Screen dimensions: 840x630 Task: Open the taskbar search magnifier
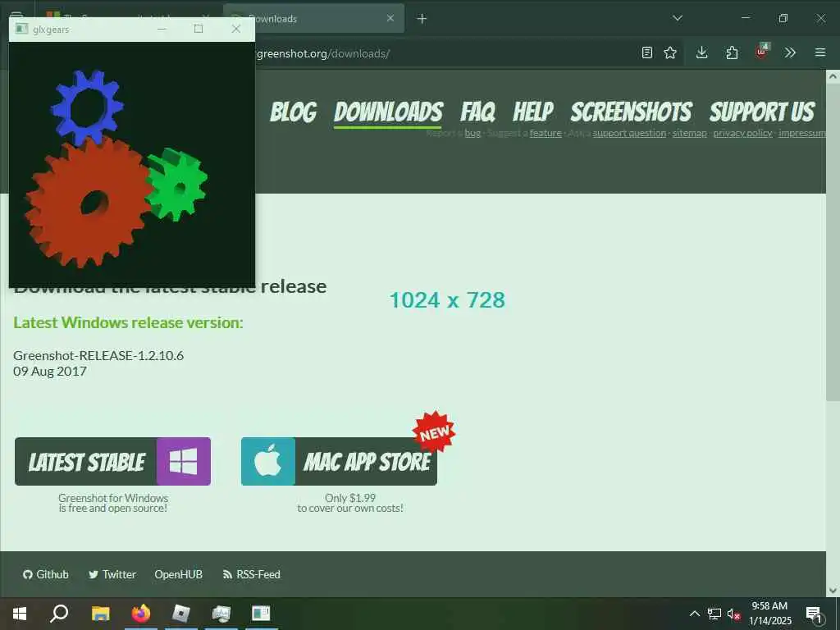click(59, 614)
